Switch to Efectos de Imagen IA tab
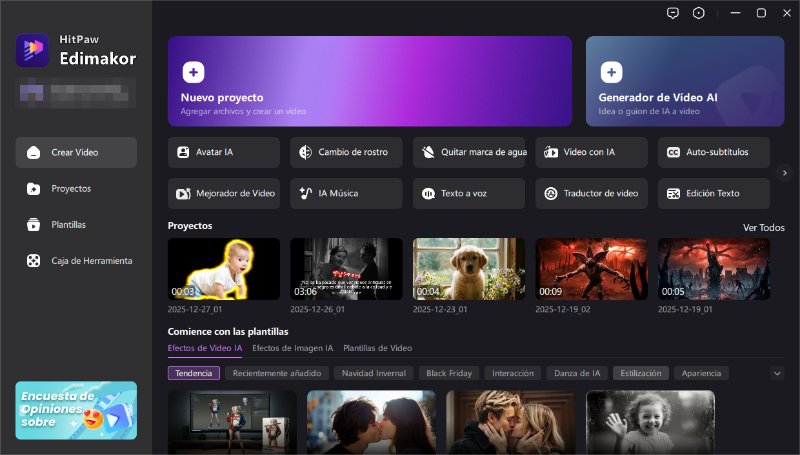The image size is (800, 455). [292, 348]
